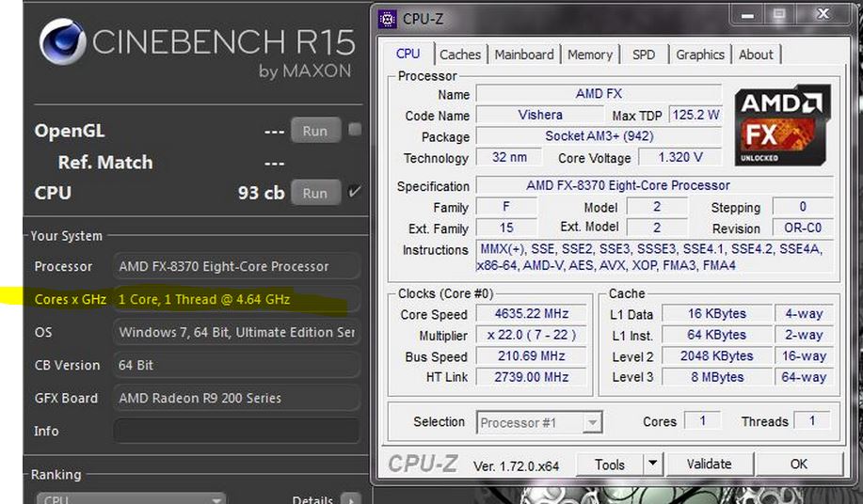Screen dimensions: 863x504
Task: Click OK in the CPU-Z window
Action: tap(799, 465)
